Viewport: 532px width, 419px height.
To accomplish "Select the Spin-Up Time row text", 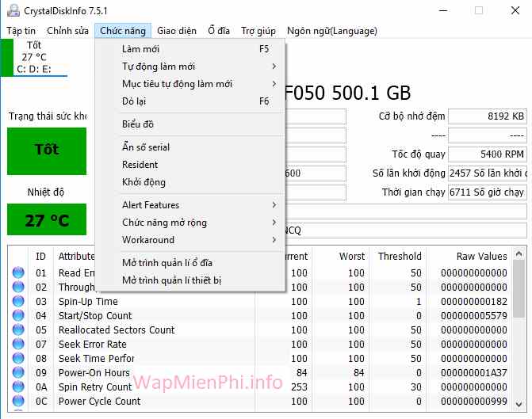I will pyautogui.click(x=88, y=301).
